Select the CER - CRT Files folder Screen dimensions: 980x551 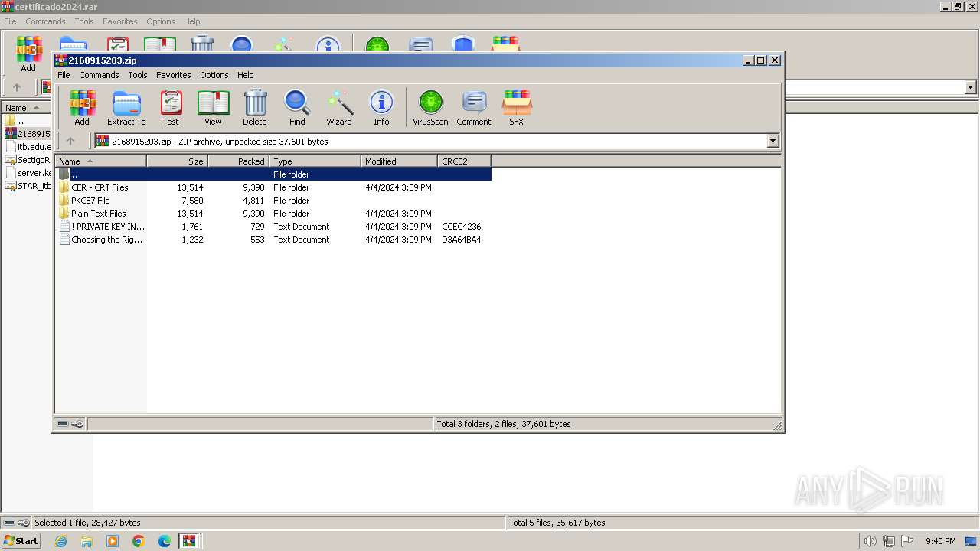click(x=100, y=187)
